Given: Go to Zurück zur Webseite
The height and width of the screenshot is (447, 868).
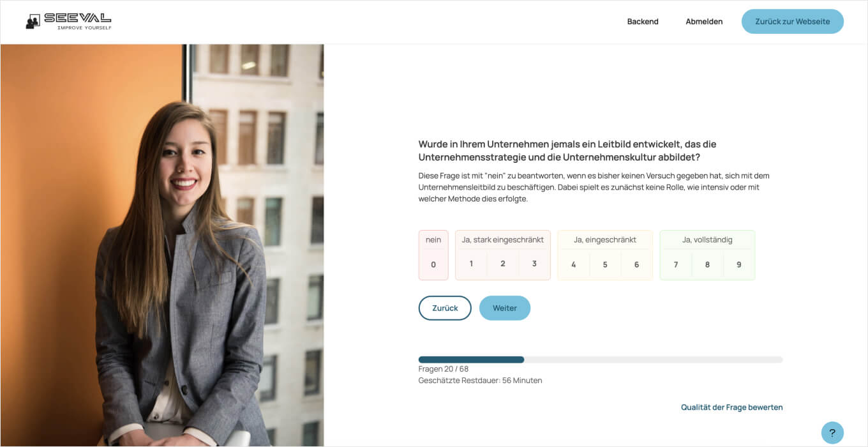Looking at the screenshot, I should pos(793,22).
